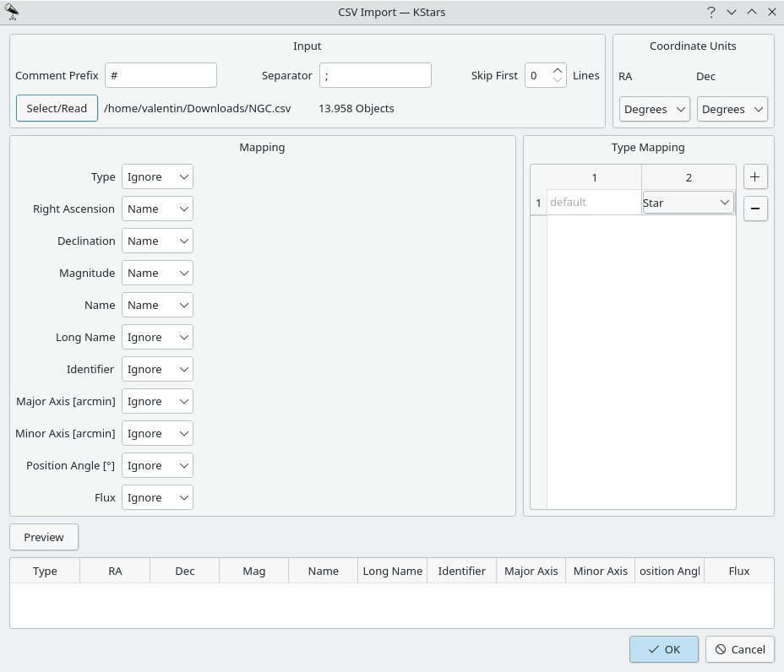Open the Right Ascension mapping dropdown
This screenshot has width=784, height=672.
pyautogui.click(x=157, y=209)
